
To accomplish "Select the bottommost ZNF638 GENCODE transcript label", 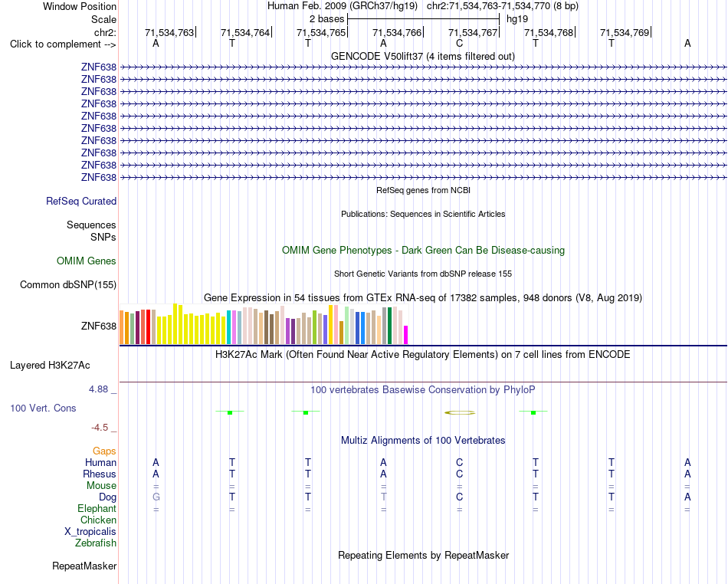I will [98, 177].
